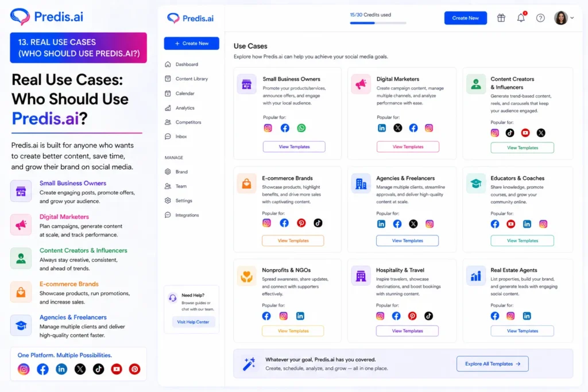588x392 pixels.
Task: Click Pinterest icon under One Platform panel
Action: [134, 369]
